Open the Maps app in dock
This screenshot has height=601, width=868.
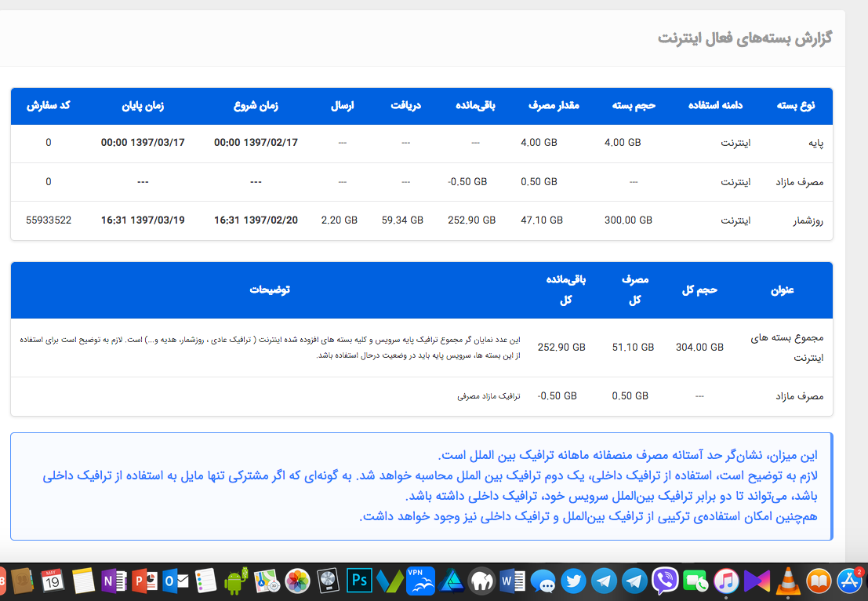point(267,581)
